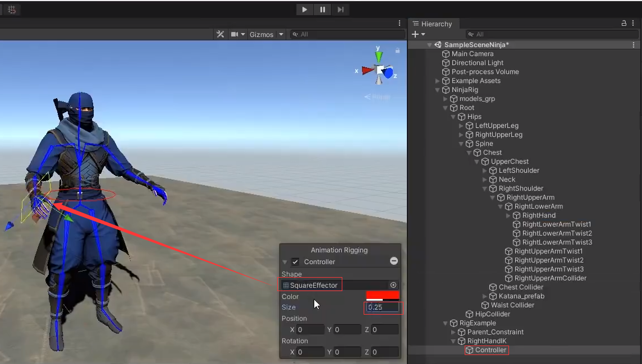
Task: Select RightUpperArmTwist3 cube icon
Action: point(509,270)
